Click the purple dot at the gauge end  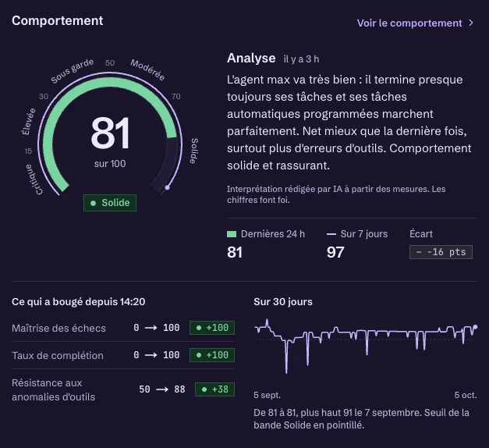click(x=168, y=187)
